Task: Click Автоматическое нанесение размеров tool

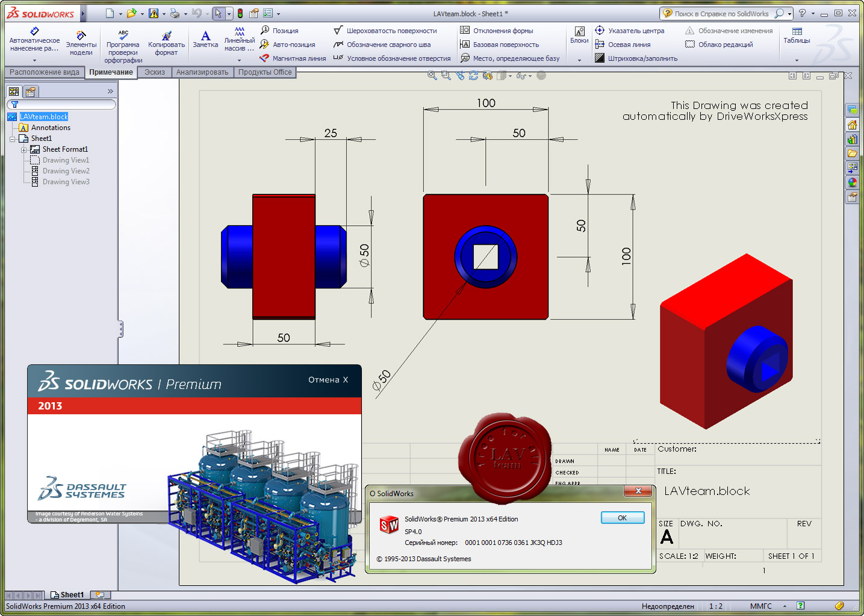Action: [34, 40]
